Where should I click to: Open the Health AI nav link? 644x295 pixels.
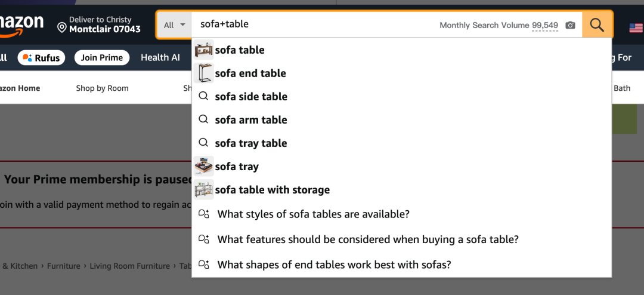click(x=160, y=57)
